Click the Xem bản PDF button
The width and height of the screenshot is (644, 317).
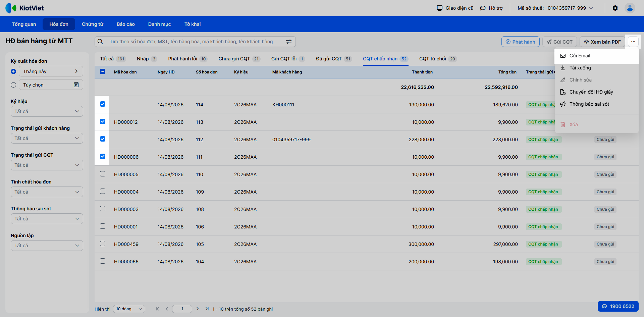pos(602,42)
